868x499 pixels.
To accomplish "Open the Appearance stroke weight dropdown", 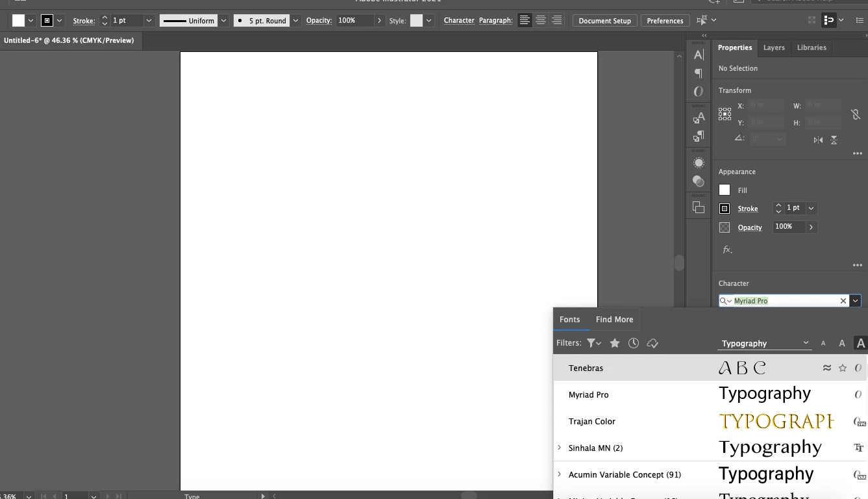I will (811, 208).
